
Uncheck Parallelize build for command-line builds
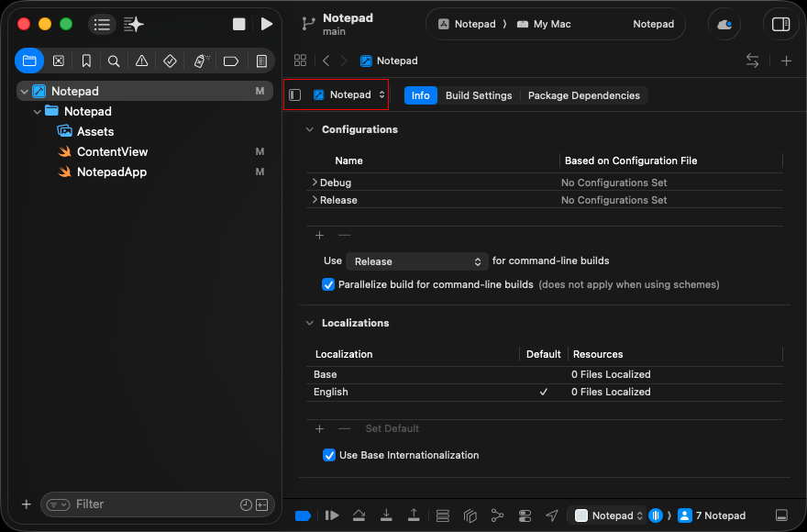pos(328,284)
